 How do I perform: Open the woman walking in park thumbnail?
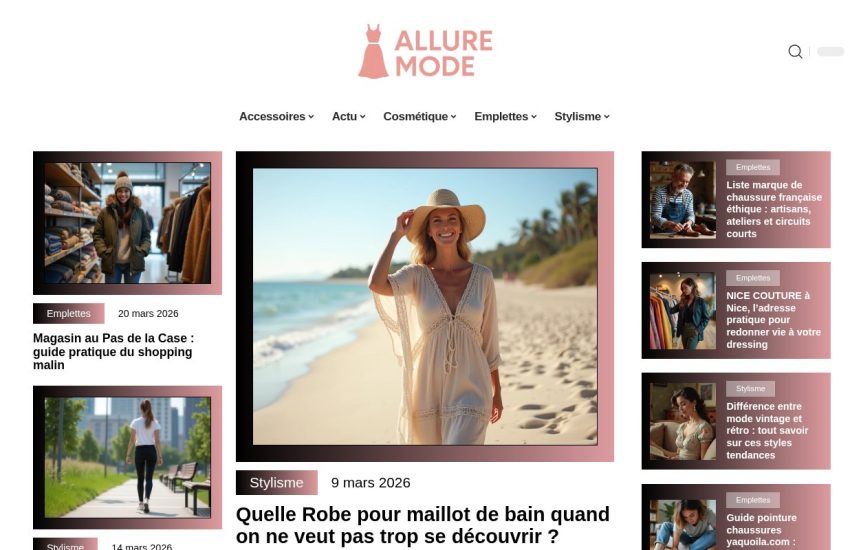click(127, 457)
